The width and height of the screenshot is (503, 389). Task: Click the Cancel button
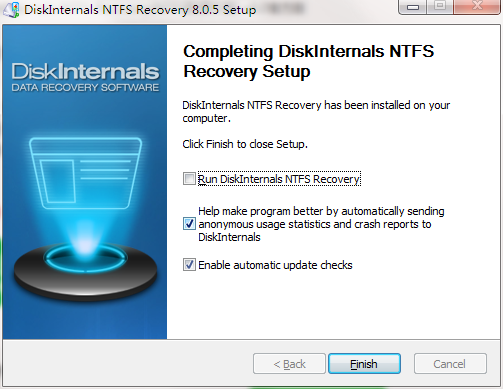pos(450,364)
